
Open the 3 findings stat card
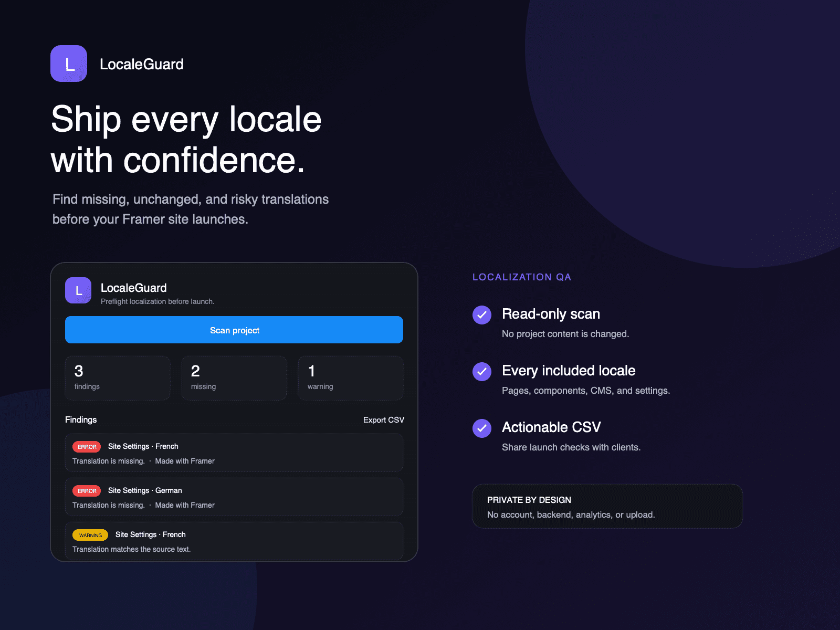118,378
